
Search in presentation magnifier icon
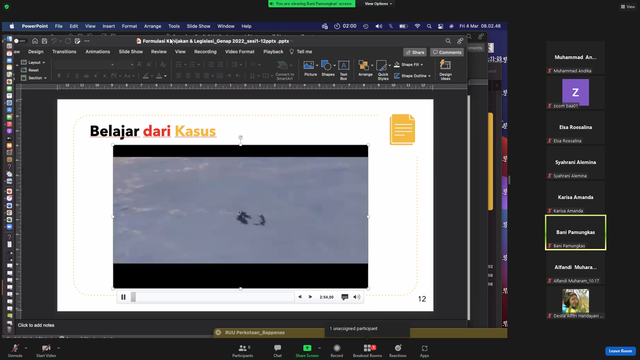(x=448, y=41)
